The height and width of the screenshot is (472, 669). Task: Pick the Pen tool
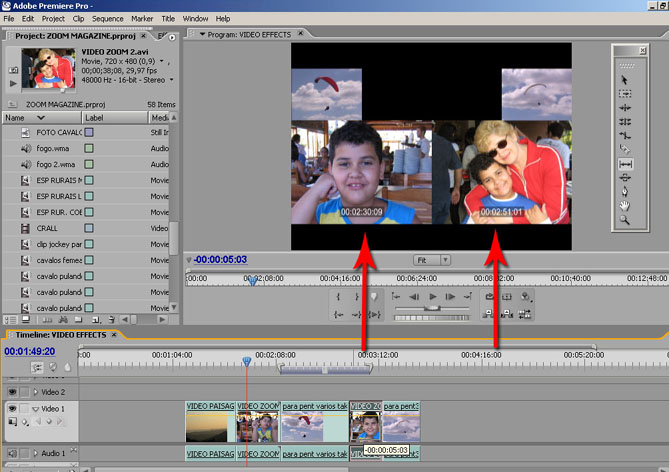(625, 191)
